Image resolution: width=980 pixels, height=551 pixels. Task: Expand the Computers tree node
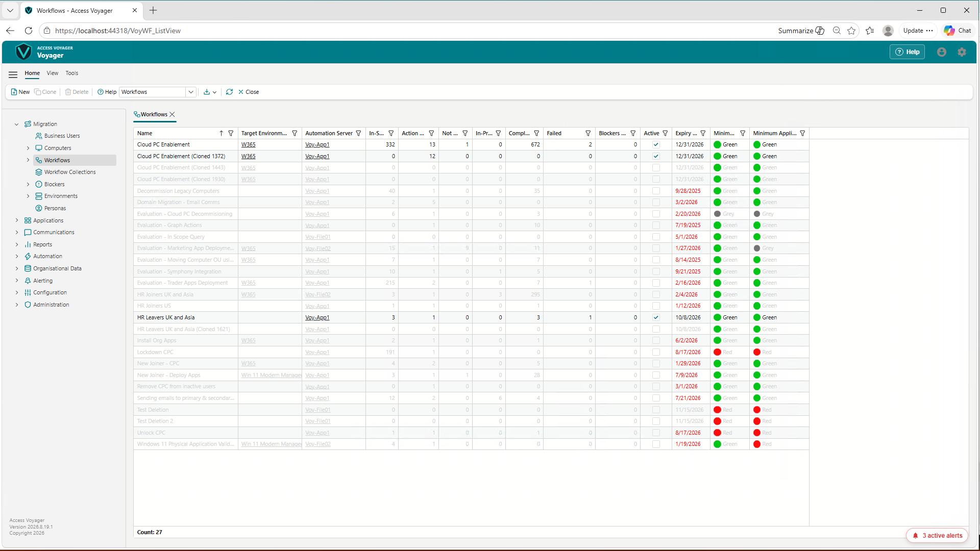click(28, 148)
